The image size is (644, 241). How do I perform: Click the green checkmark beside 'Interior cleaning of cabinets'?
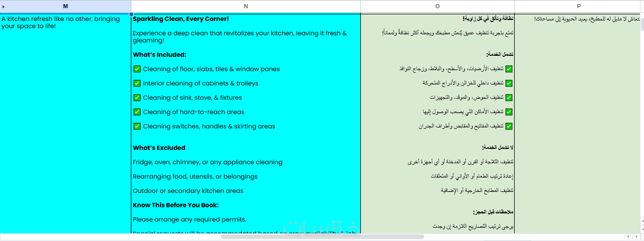[137, 83]
